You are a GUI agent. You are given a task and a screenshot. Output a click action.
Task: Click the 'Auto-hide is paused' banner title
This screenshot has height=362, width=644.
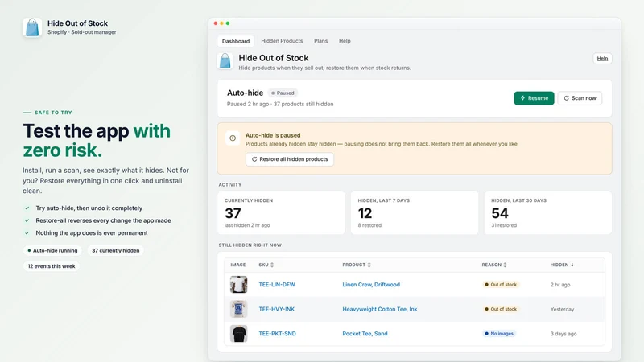[273, 135]
